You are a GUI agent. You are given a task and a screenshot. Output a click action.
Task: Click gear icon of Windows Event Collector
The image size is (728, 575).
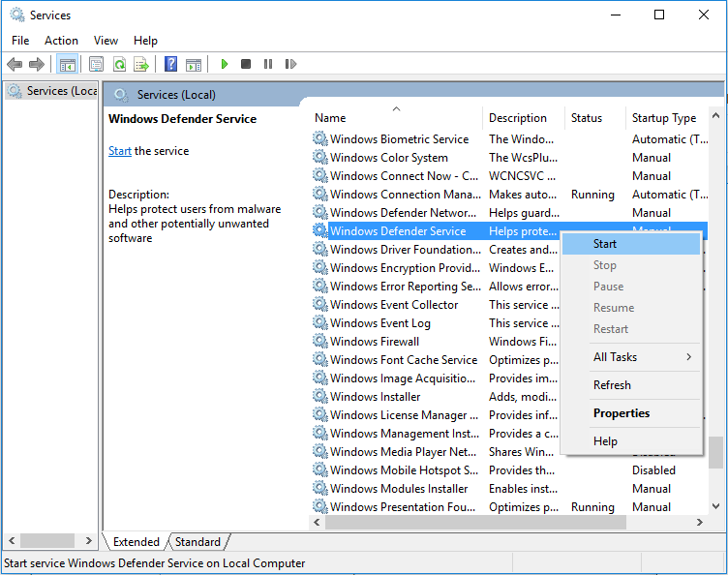[319, 304]
